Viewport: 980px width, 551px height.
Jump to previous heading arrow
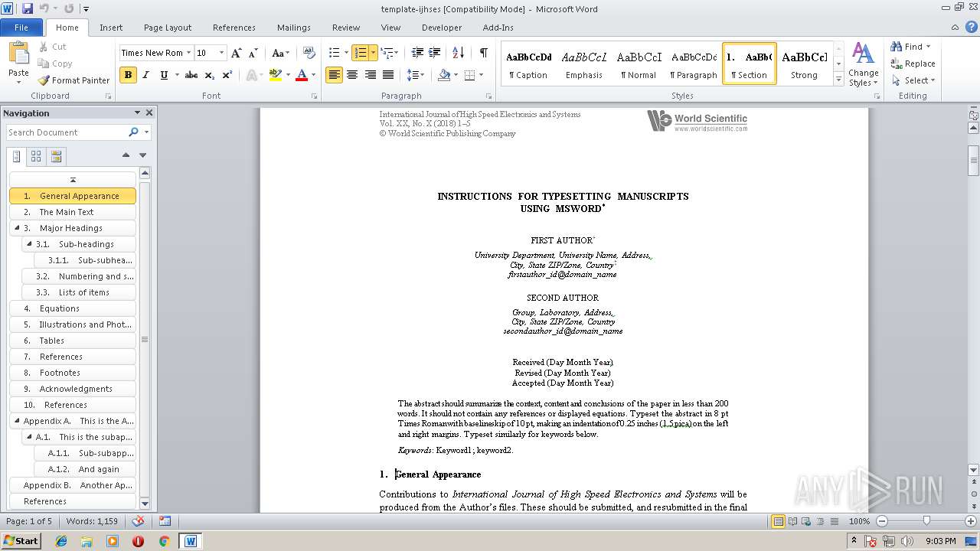coord(126,155)
